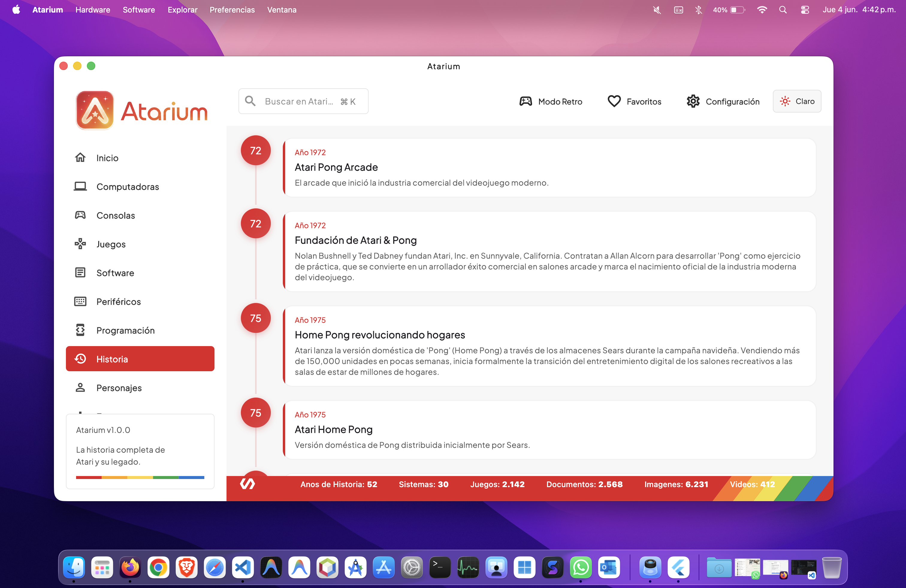Click the Atarium v1.0.0 version text
The width and height of the screenshot is (906, 588).
tap(103, 430)
